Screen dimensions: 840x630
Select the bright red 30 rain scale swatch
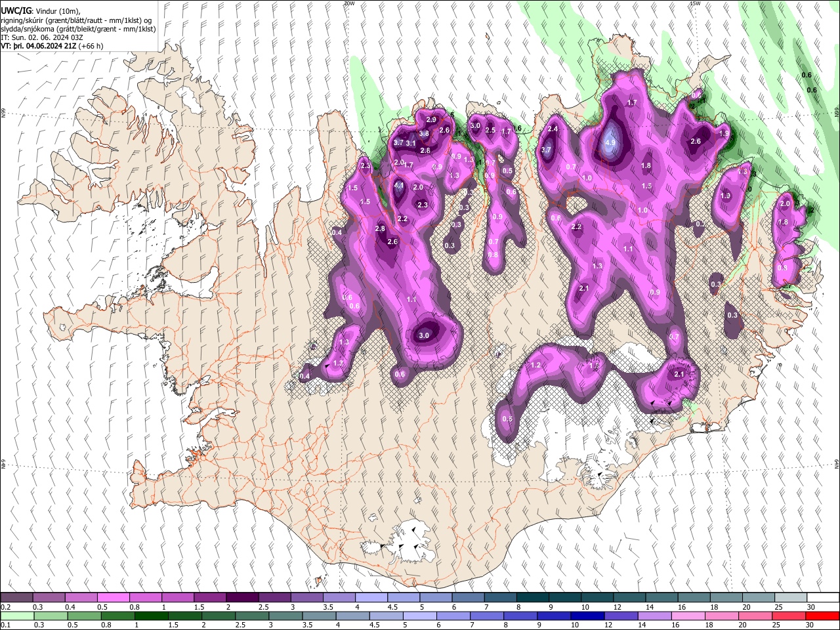pos(822,616)
